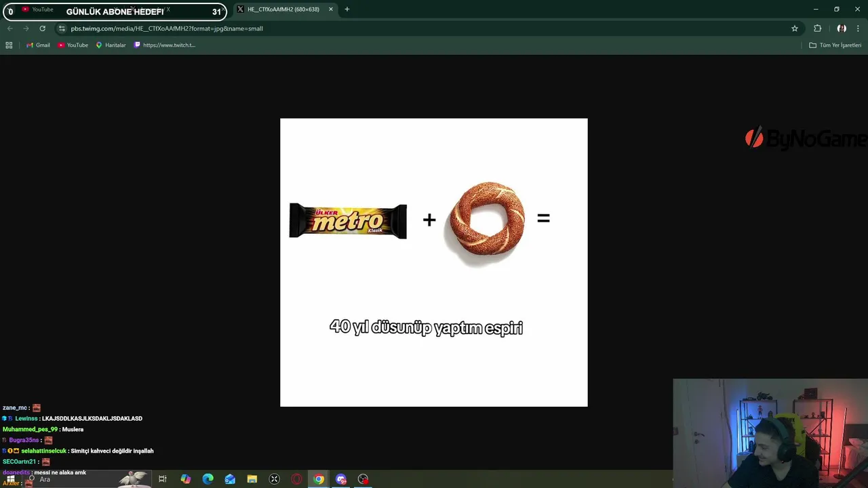Reload the page with the refresh icon

(x=42, y=28)
